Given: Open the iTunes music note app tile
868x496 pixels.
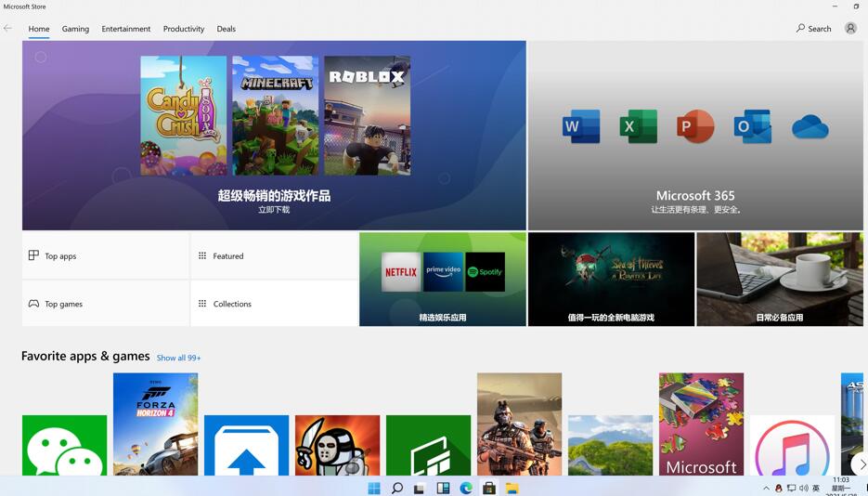Looking at the screenshot, I should [792, 445].
